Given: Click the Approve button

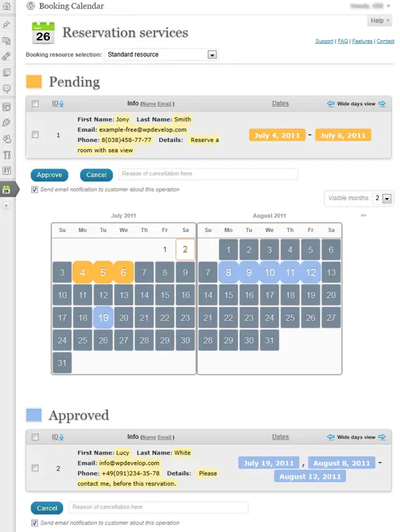Looking at the screenshot, I should tap(50, 175).
